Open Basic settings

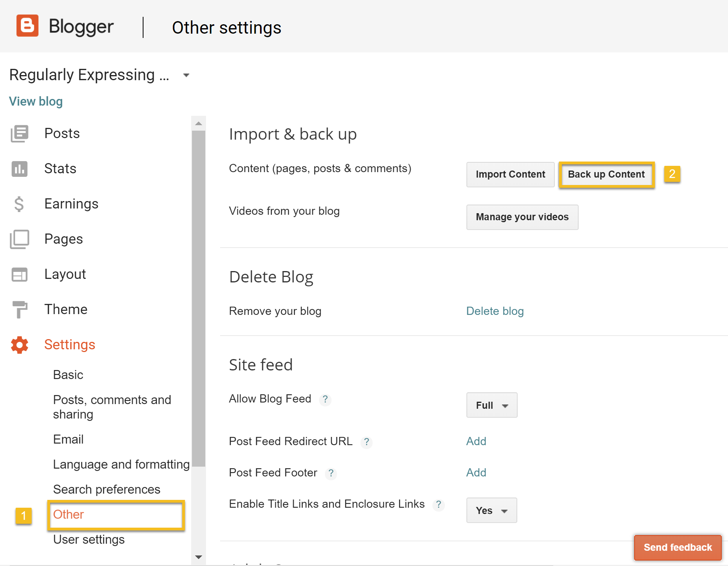coord(68,375)
